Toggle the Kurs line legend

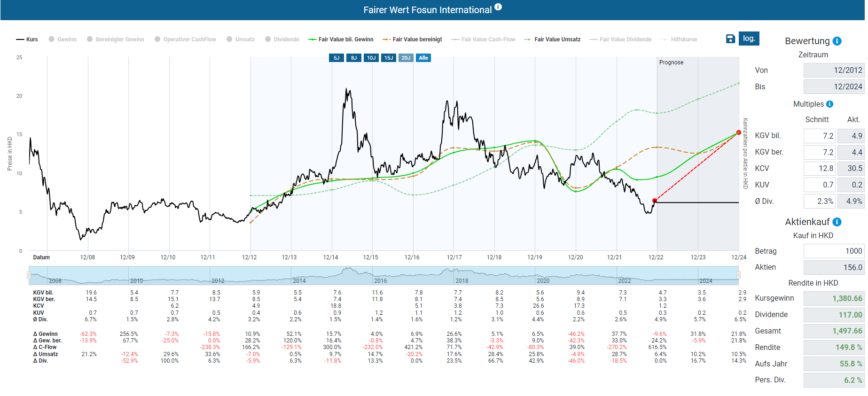click(x=27, y=39)
